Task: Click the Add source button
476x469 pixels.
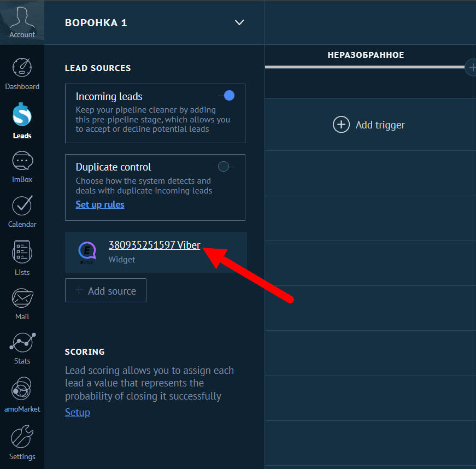Action: (105, 290)
